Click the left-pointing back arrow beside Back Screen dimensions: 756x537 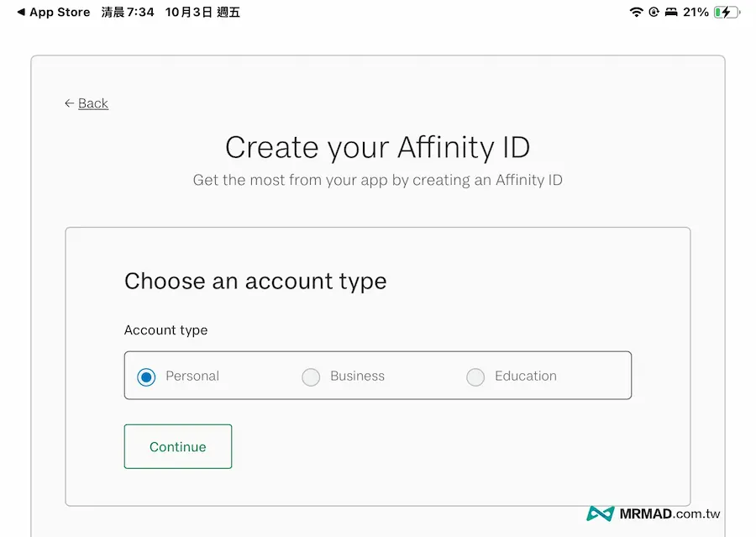click(69, 103)
